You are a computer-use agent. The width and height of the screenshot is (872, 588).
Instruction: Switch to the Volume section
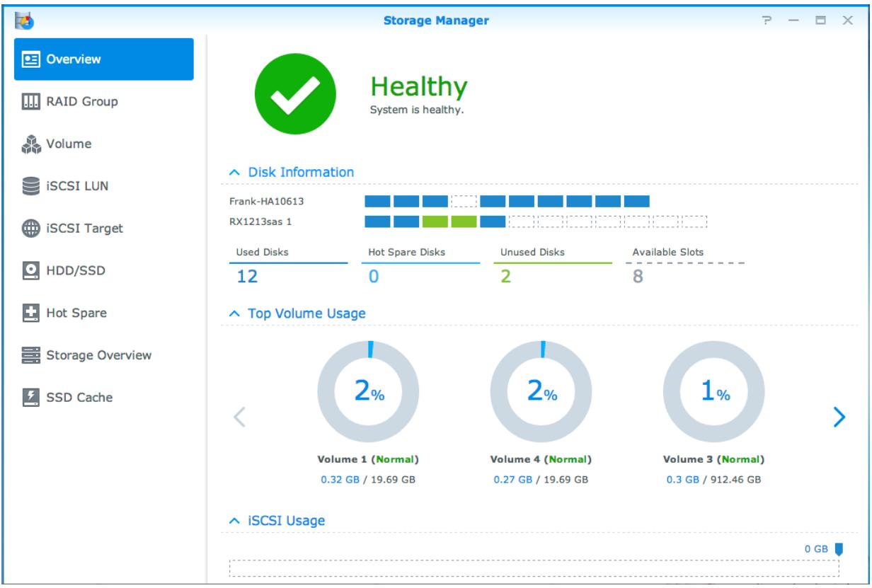104,144
